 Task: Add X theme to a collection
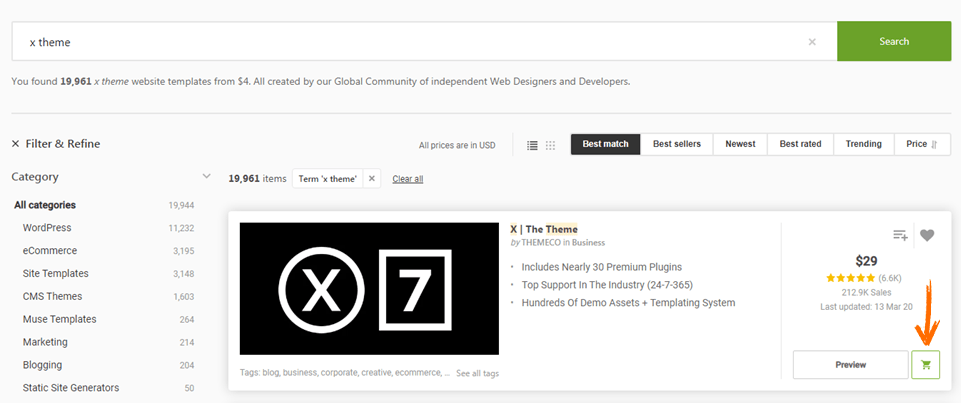click(x=900, y=235)
